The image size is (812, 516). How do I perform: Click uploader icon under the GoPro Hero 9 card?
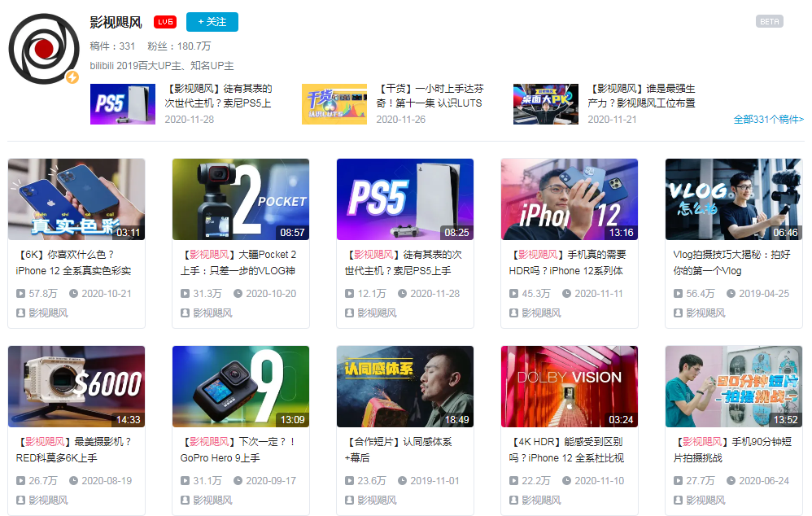185,500
